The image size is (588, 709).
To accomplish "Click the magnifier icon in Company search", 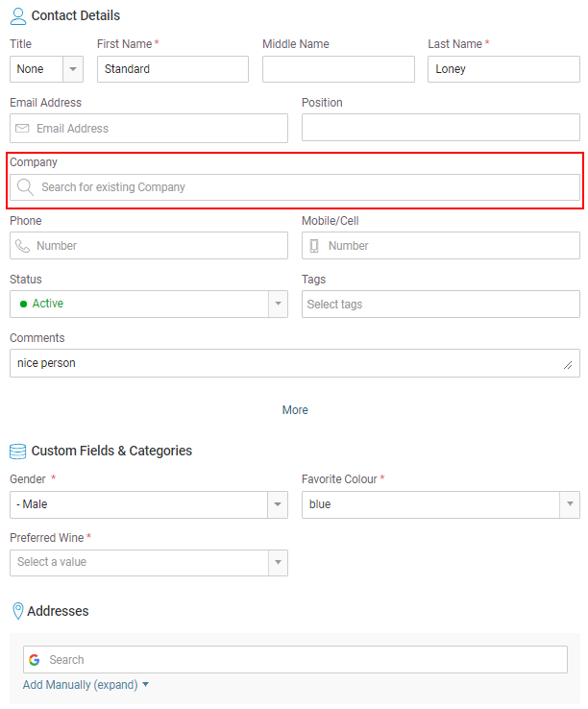I will click(x=26, y=187).
